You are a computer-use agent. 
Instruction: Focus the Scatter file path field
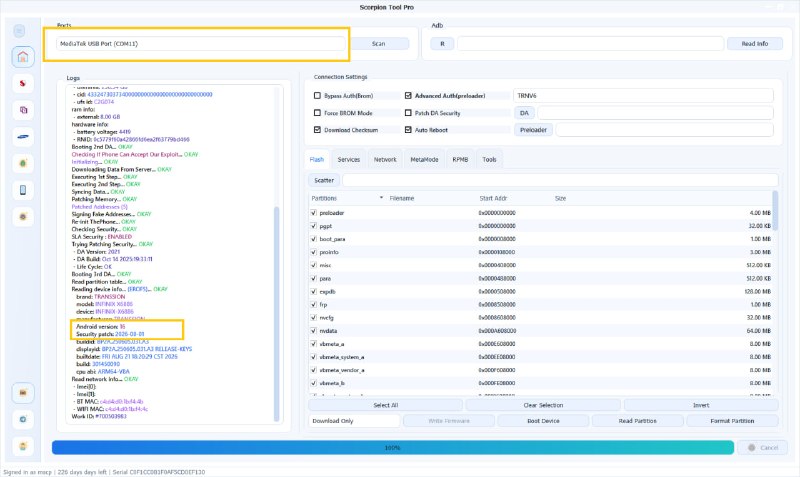tap(560, 180)
